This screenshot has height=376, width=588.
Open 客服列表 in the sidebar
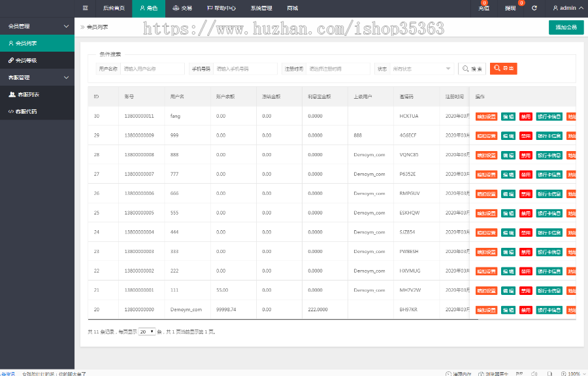[x=27, y=94]
